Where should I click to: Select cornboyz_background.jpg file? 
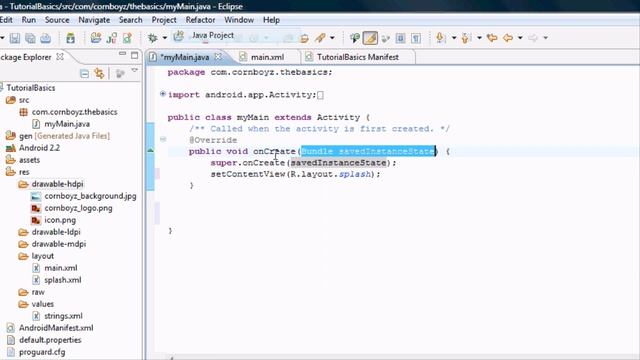click(x=90, y=196)
